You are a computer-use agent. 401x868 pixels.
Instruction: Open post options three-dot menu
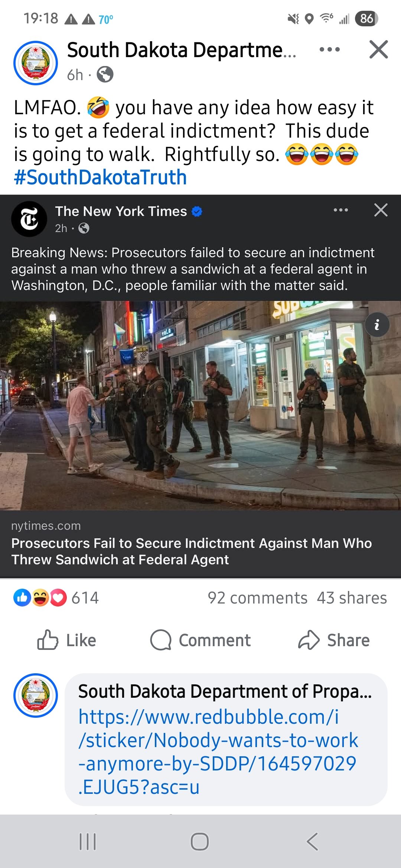click(x=330, y=49)
